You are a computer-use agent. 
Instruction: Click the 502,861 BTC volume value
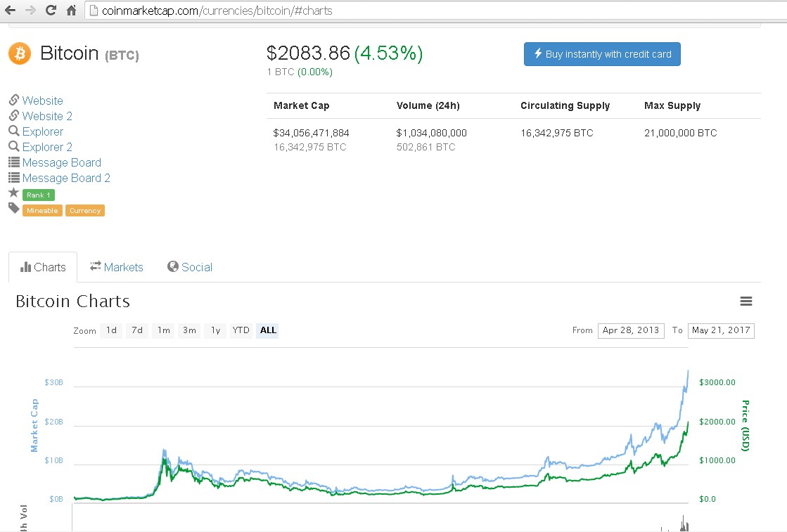click(426, 147)
